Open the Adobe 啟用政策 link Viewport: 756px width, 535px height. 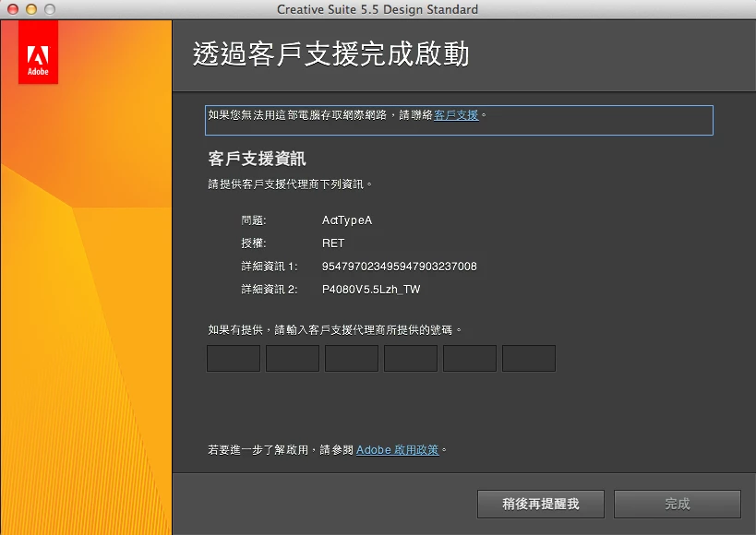click(397, 450)
